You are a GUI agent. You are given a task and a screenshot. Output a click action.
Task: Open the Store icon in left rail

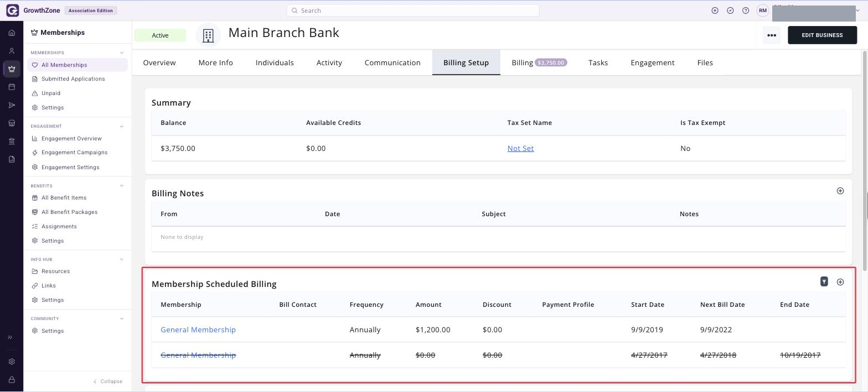12,123
